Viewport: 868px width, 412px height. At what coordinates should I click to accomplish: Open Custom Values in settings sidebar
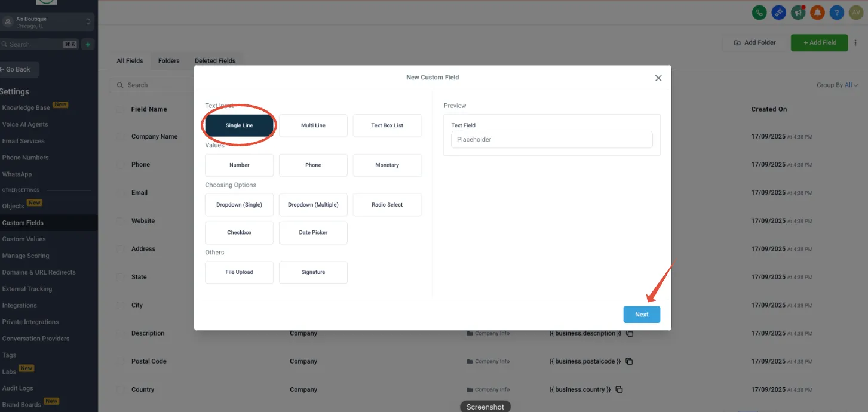(24, 239)
